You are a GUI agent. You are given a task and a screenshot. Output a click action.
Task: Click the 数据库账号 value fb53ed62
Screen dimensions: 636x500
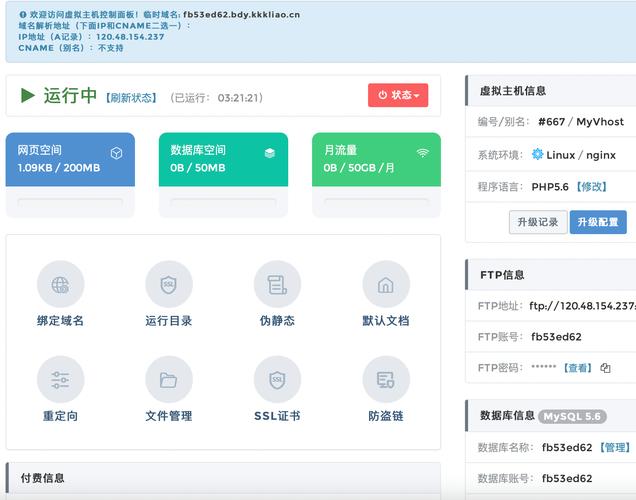pos(567,479)
